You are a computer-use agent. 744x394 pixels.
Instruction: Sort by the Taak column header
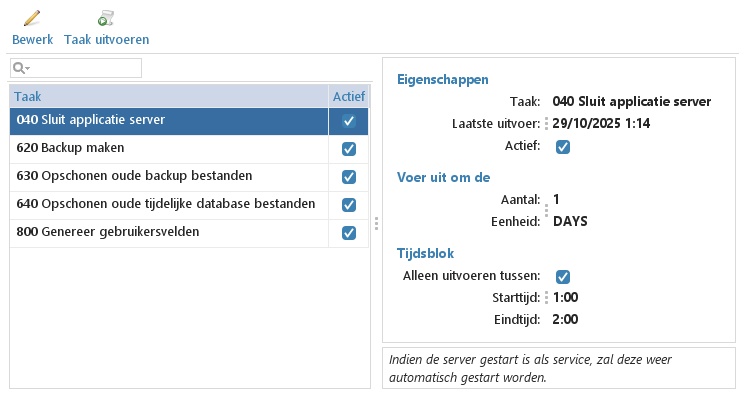tap(169, 96)
